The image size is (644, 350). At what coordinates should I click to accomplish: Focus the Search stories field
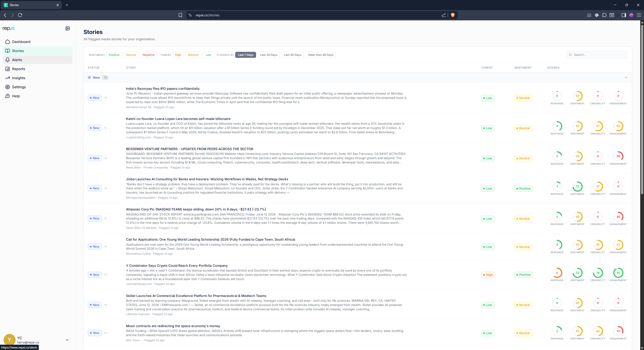click(596, 55)
